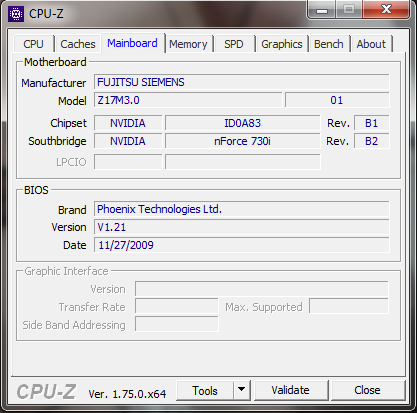Click the chipset revision B1 field
The width and height of the screenshot is (417, 413).
[x=371, y=123]
